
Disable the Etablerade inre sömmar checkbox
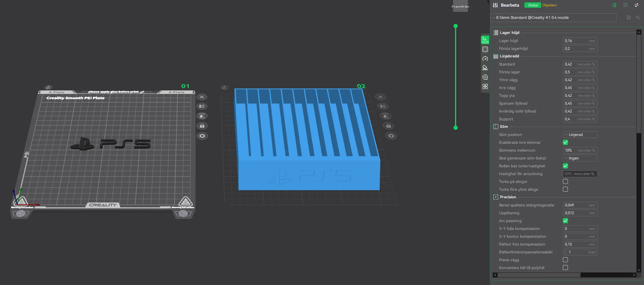pyautogui.click(x=565, y=142)
